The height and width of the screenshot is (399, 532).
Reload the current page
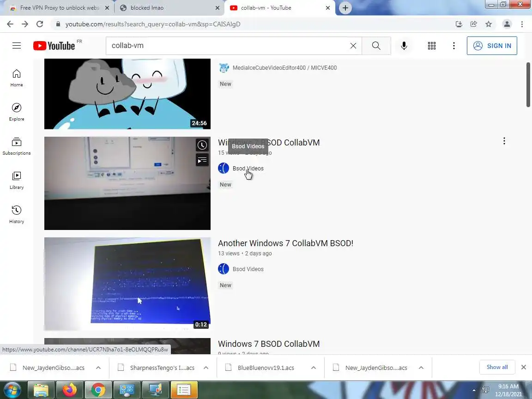(x=40, y=24)
